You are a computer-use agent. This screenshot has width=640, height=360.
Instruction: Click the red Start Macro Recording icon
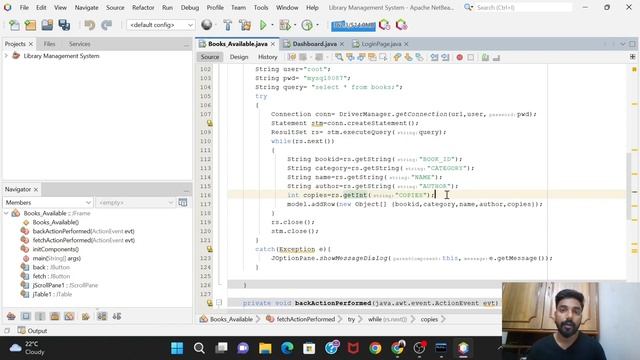pos(460,58)
